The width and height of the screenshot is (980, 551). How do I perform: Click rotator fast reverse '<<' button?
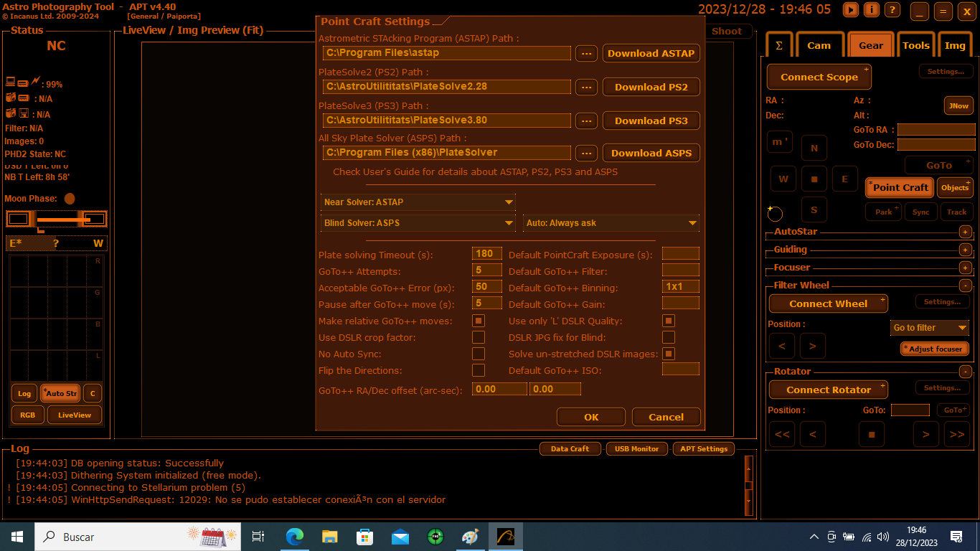pyautogui.click(x=782, y=434)
